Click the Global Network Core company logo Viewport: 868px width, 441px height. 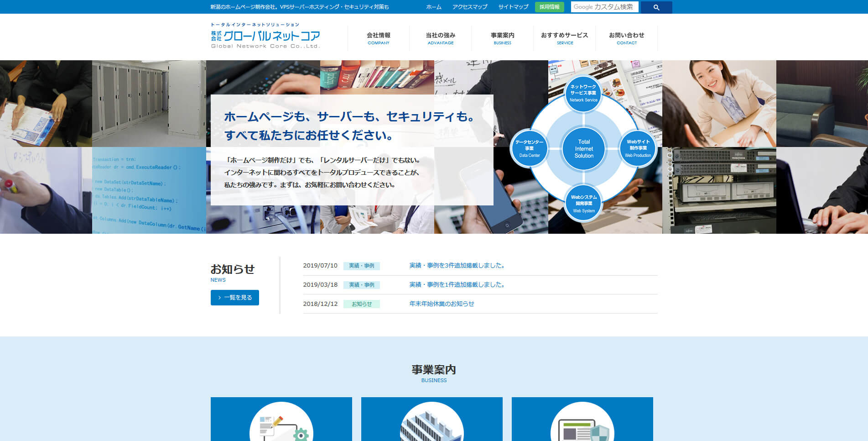pos(265,36)
